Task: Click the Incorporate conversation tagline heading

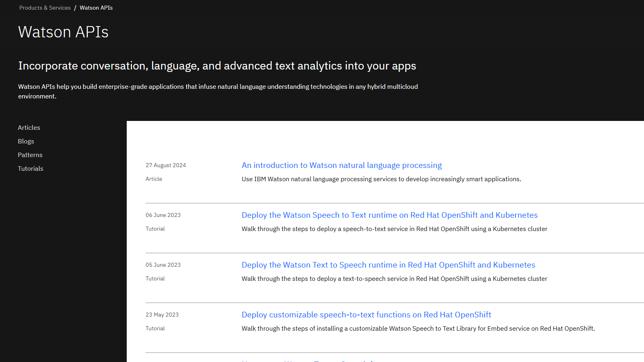Action: pos(217,66)
